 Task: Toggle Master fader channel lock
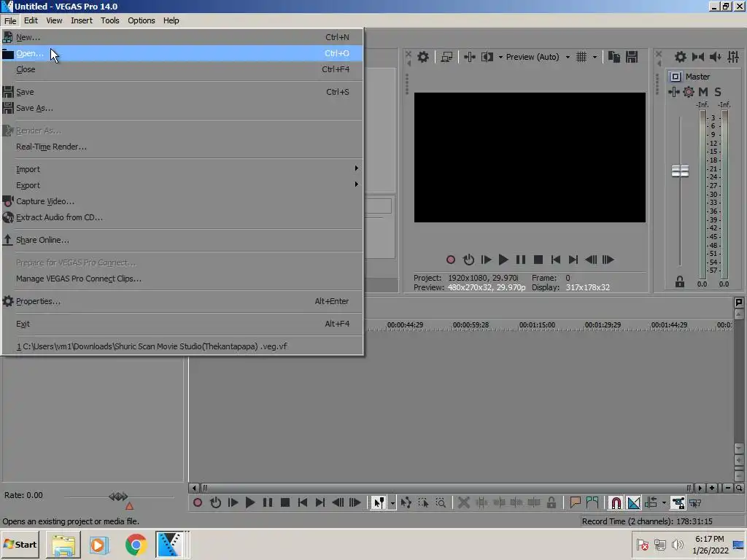[680, 282]
